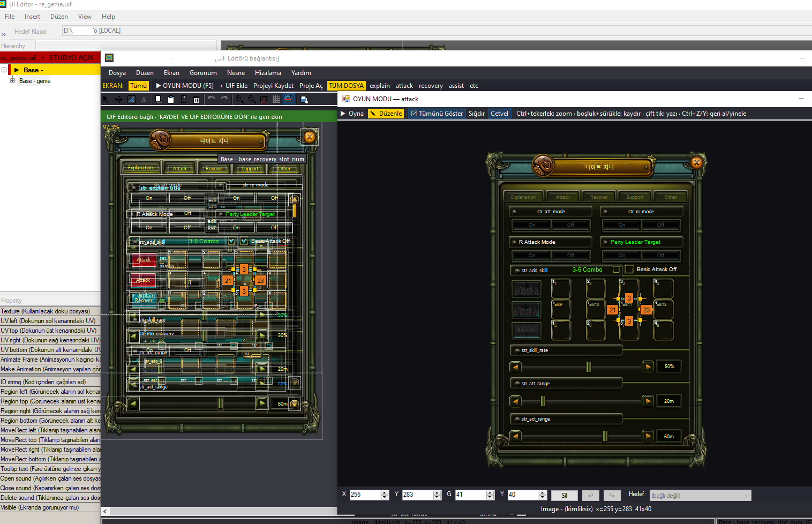This screenshot has height=524, width=812.
Task: Tick Basic Attack Off checkbox in OYUN MODU preview
Action: tap(629, 270)
